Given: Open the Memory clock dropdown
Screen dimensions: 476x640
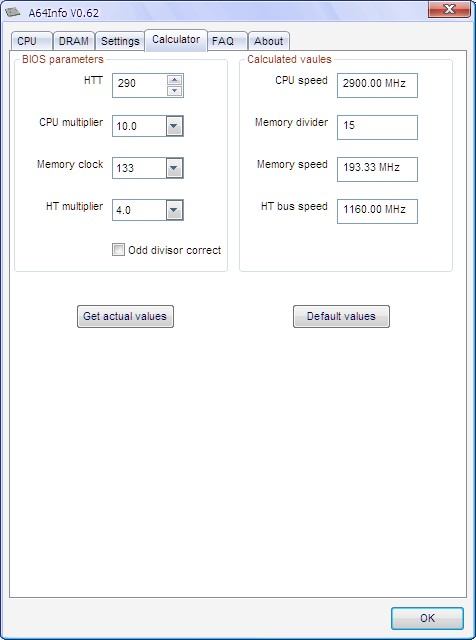Looking at the screenshot, I should 174,168.
